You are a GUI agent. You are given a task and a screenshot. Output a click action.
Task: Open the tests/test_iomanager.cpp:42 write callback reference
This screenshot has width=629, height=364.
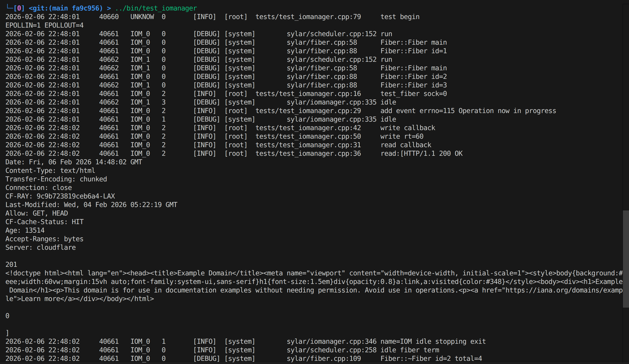pyautogui.click(x=308, y=128)
